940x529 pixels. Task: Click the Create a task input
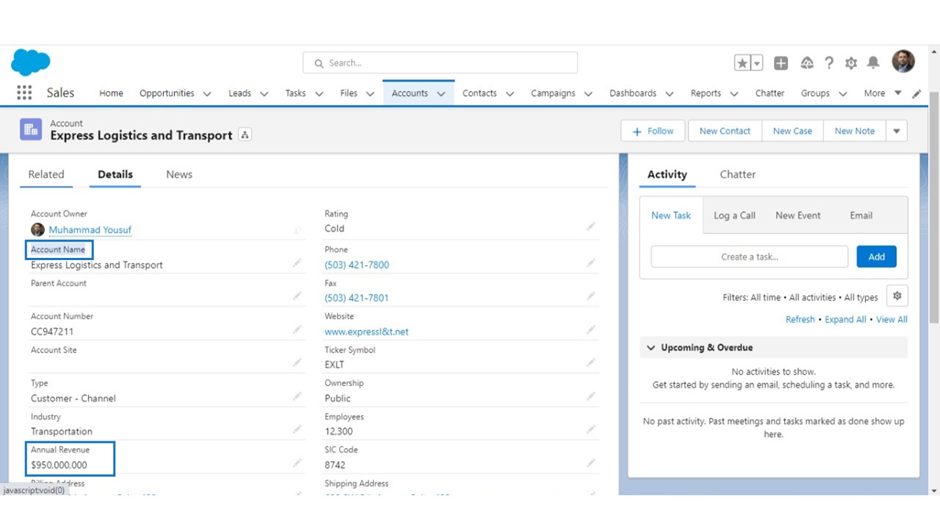(749, 257)
